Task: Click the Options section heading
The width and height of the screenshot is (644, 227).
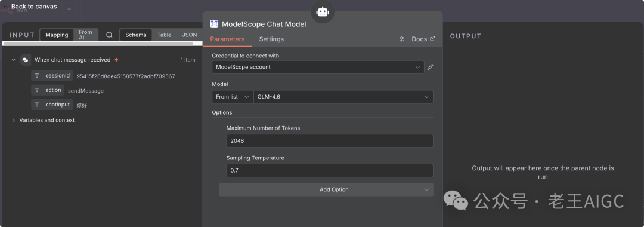Action: 222,112
